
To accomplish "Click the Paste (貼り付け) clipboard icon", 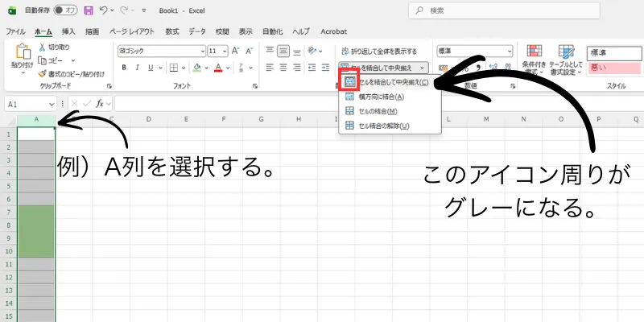I will [23, 52].
